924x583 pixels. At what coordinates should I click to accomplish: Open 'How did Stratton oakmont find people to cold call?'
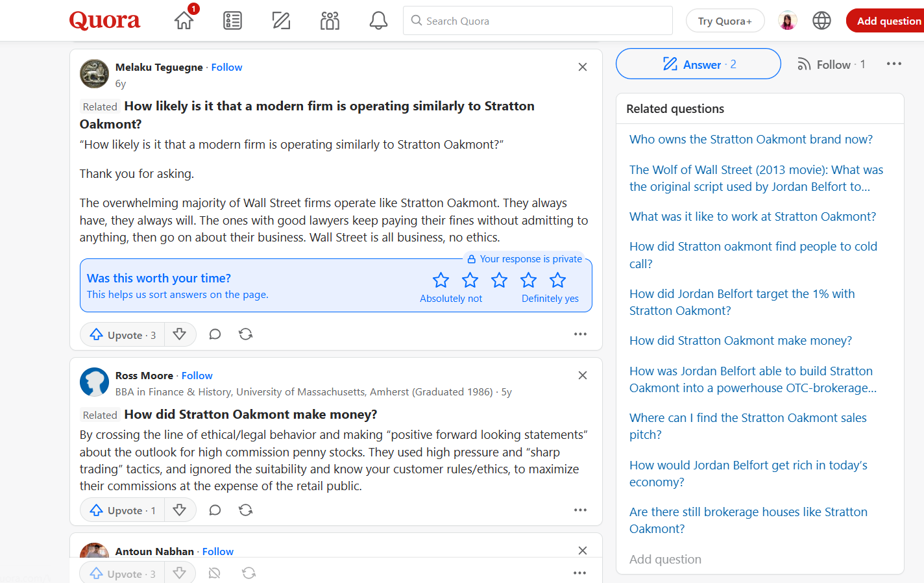753,255
